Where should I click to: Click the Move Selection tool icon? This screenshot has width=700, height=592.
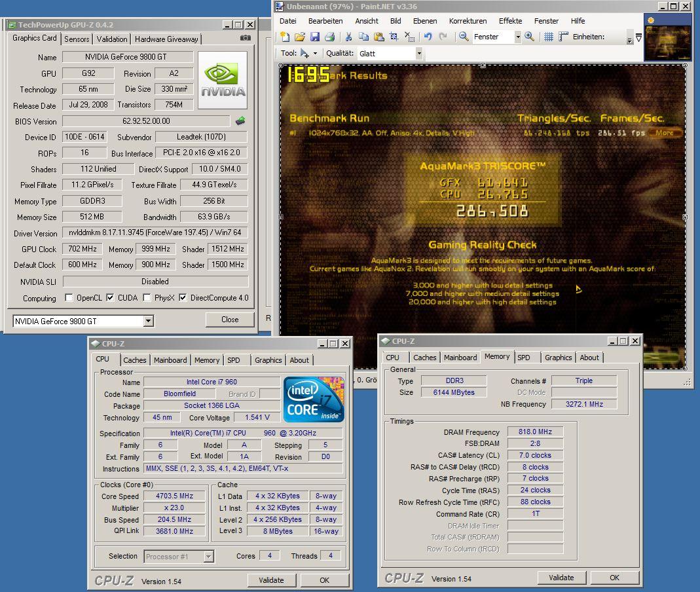pos(304,54)
